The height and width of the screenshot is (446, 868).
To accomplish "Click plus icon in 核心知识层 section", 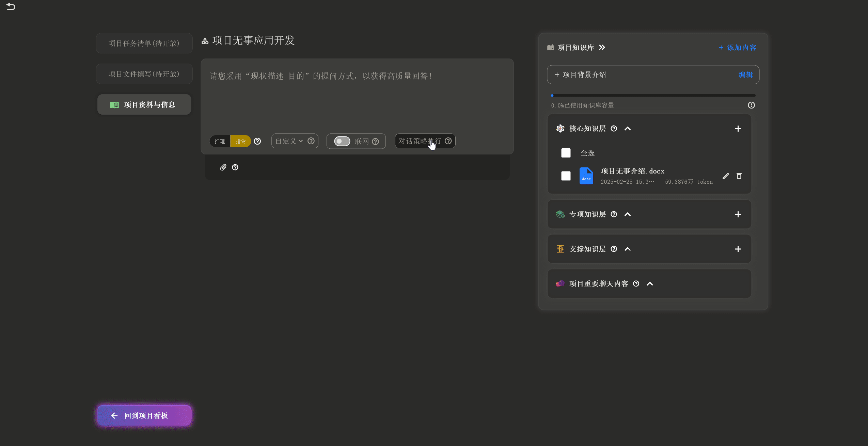I will [738, 129].
